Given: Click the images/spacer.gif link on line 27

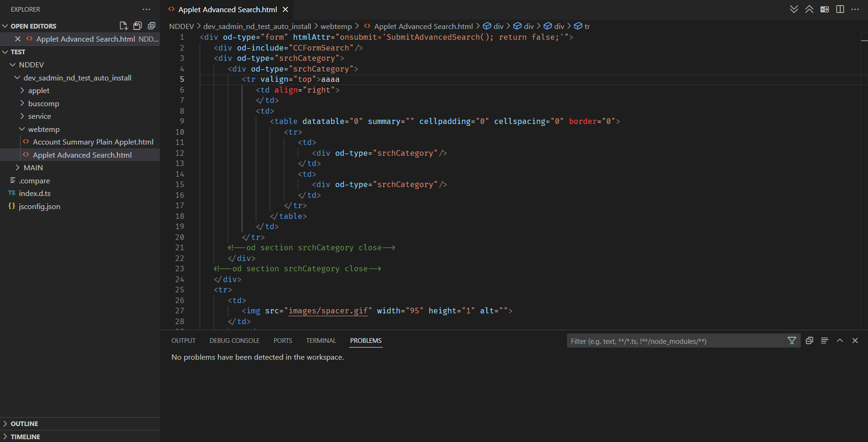Looking at the screenshot, I should [328, 311].
